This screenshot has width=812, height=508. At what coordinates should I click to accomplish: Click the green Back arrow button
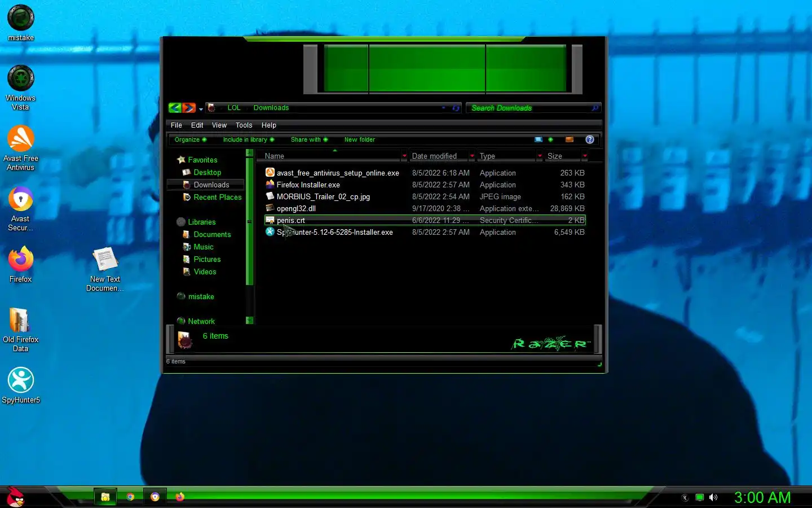tap(175, 108)
